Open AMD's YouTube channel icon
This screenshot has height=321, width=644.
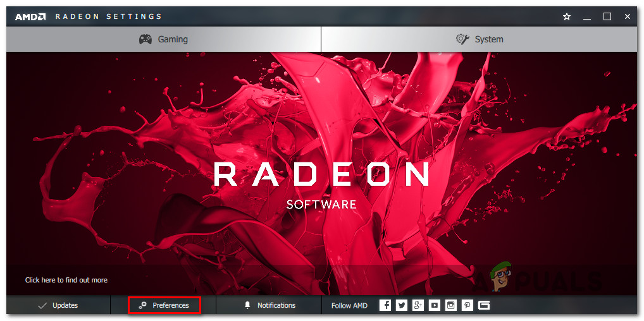click(435, 305)
